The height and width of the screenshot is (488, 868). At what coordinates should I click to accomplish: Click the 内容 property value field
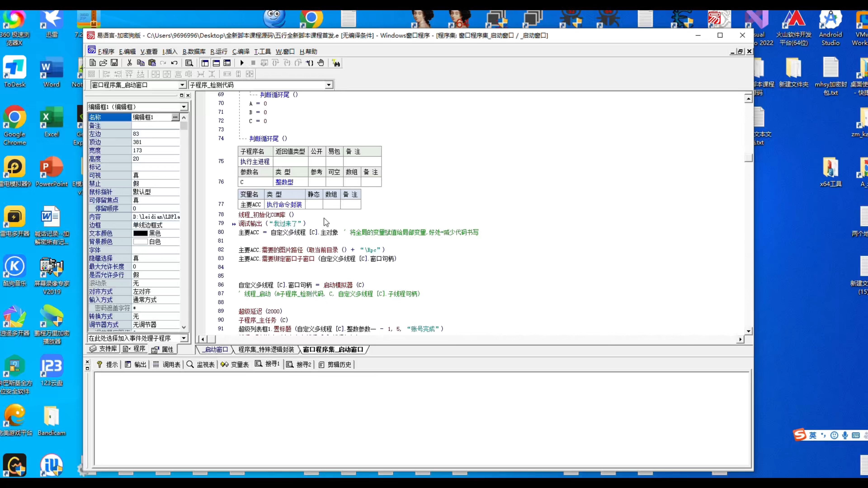156,217
